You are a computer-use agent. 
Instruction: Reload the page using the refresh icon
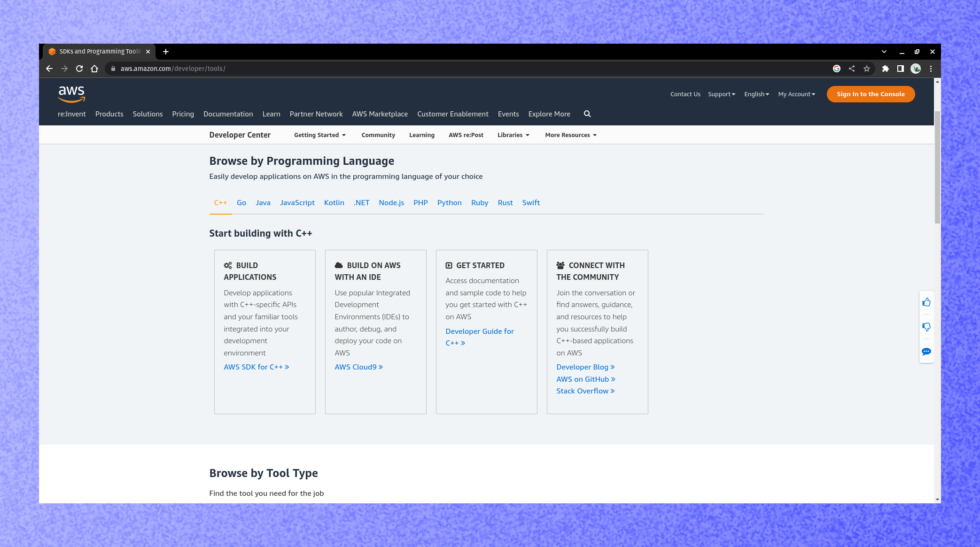click(x=79, y=69)
